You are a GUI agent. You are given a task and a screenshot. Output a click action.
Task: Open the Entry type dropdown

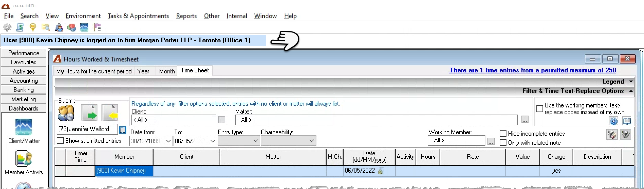[239, 141]
